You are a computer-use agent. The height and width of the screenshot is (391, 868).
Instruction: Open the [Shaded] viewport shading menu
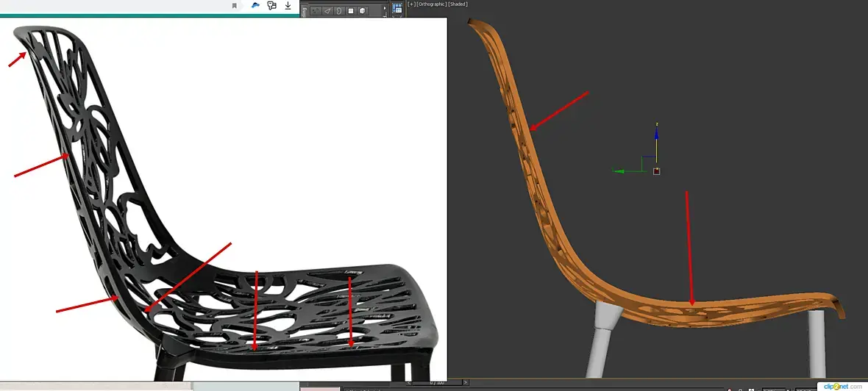pos(458,4)
